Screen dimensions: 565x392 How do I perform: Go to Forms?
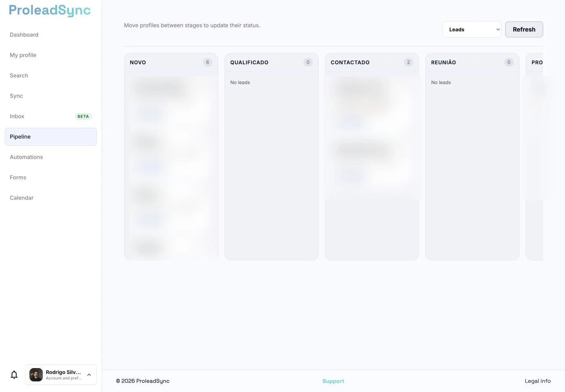click(18, 178)
